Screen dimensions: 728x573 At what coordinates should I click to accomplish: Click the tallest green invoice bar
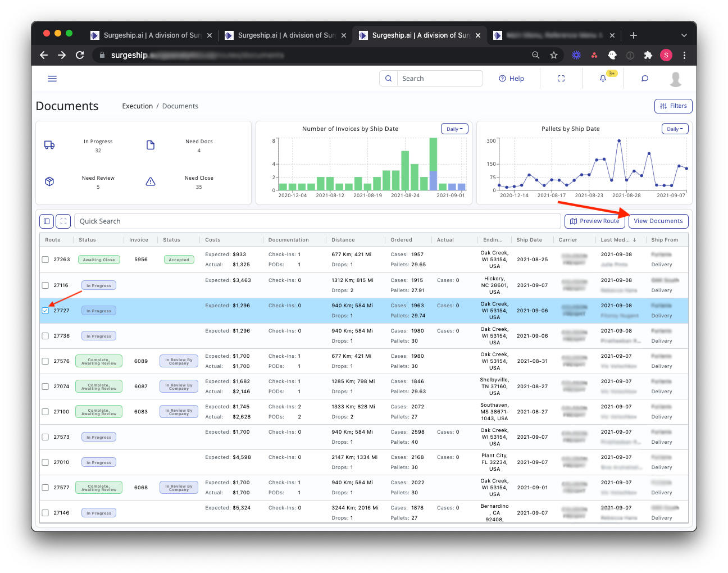tap(433, 154)
